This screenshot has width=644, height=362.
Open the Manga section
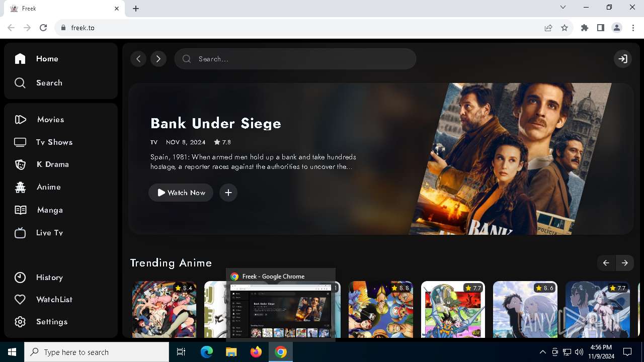click(x=38, y=210)
